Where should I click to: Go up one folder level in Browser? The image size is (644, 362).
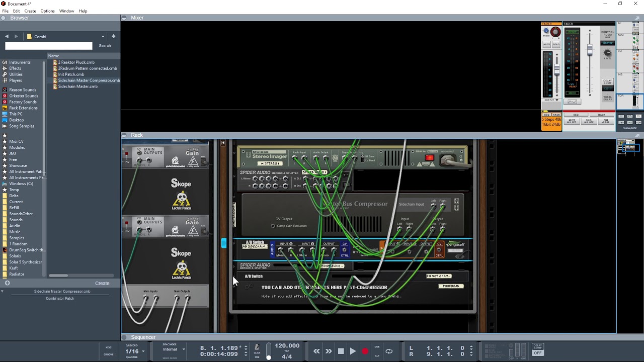113,37
